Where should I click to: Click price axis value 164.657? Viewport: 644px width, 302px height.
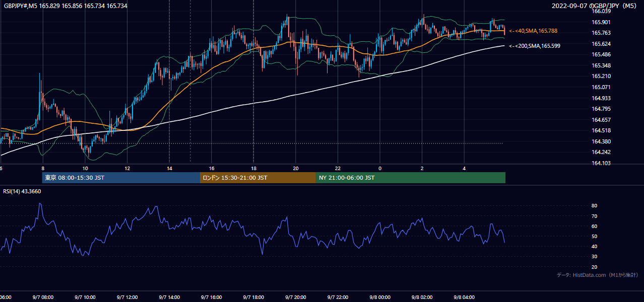pos(601,120)
